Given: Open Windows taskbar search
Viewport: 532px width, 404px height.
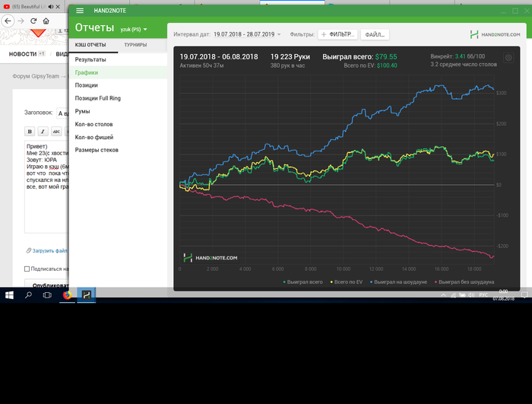Looking at the screenshot, I should pos(28,295).
